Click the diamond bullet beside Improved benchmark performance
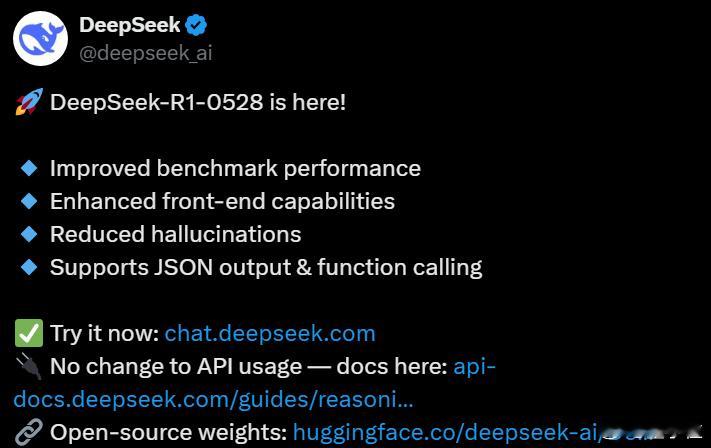 pos(29,168)
